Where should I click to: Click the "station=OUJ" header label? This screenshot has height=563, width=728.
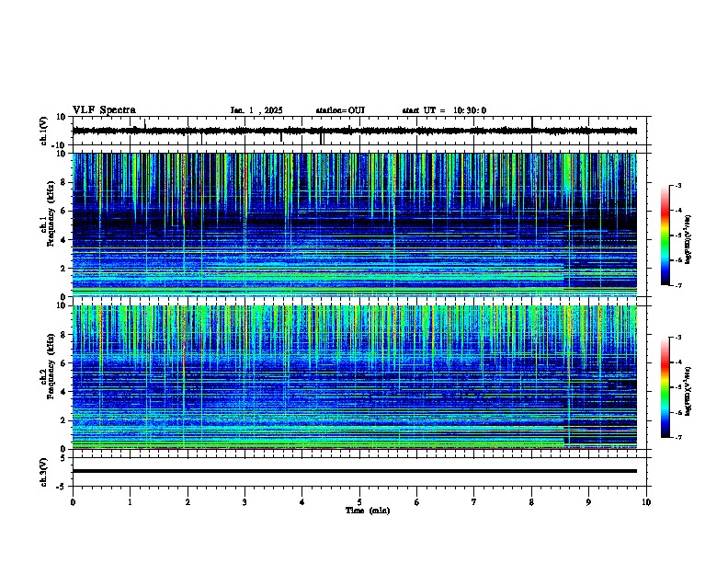(x=340, y=110)
